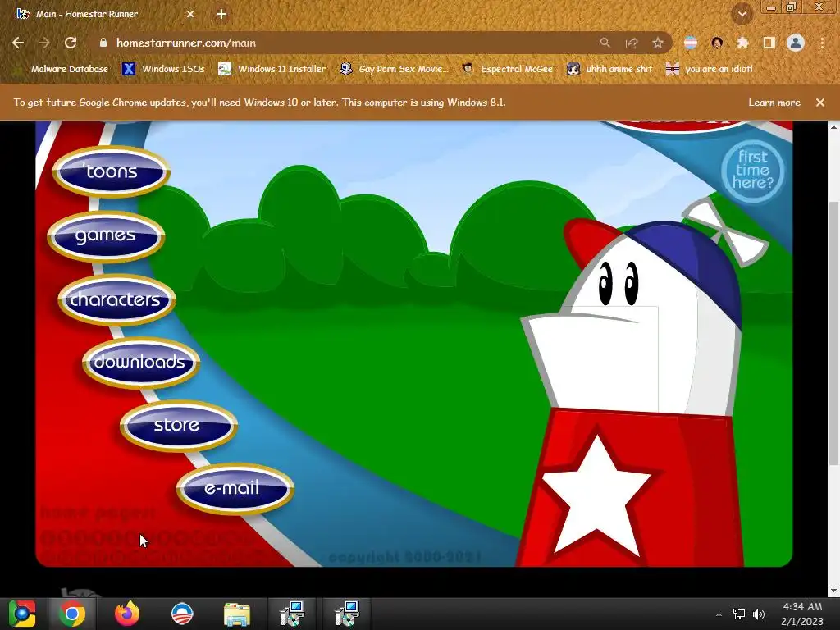Open the 'you are an idiot!' bookmark
840x630 pixels.
(x=710, y=69)
